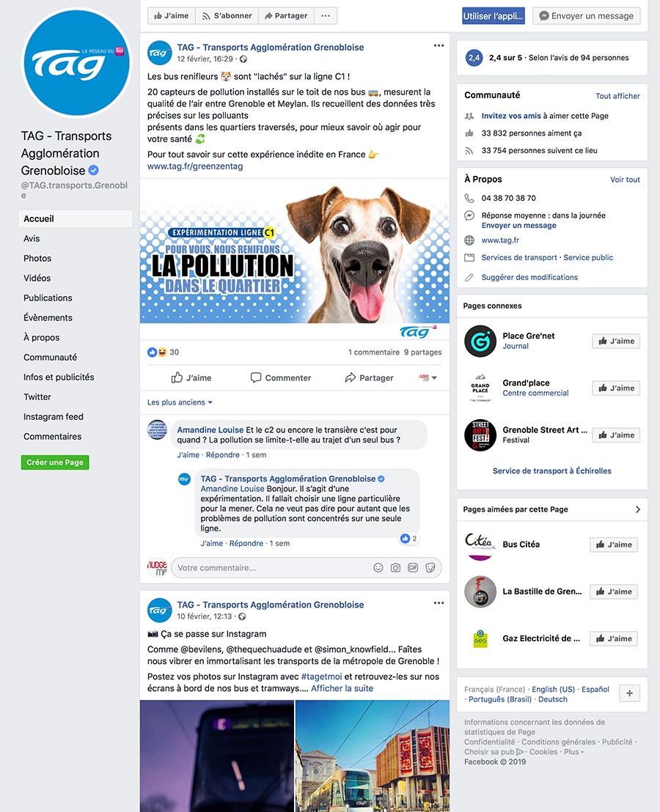The width and height of the screenshot is (660, 812).
Task: Click the add language plus button
Action: click(629, 693)
